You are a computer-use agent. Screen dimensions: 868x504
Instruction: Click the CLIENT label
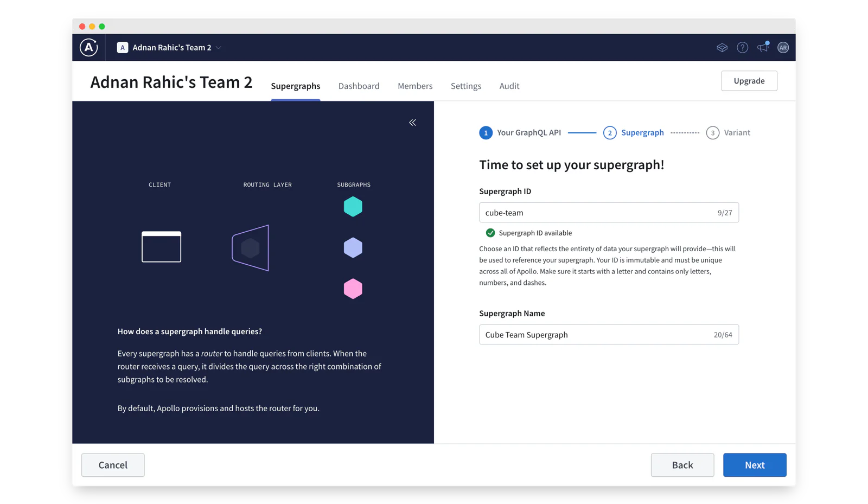coord(160,185)
